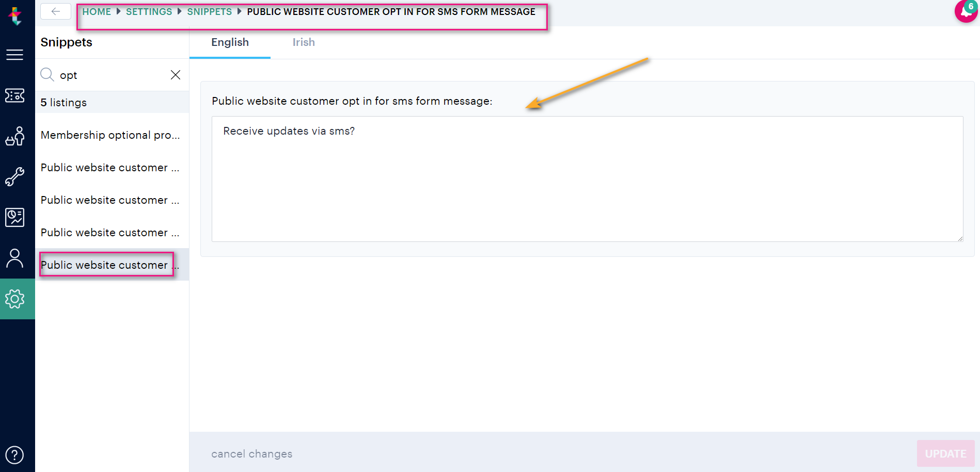This screenshot has height=472, width=980.
Task: Click 'cancel changes' link
Action: click(x=251, y=454)
